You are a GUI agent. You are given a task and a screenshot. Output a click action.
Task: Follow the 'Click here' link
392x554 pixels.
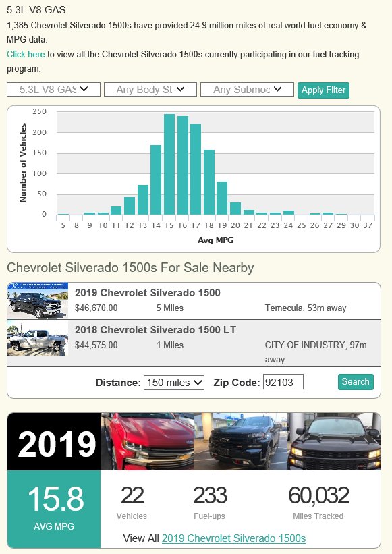point(26,55)
